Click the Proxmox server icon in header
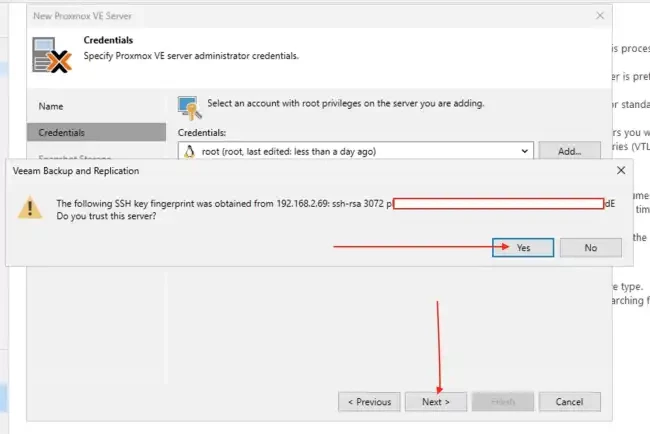650x434 pixels. [51, 55]
